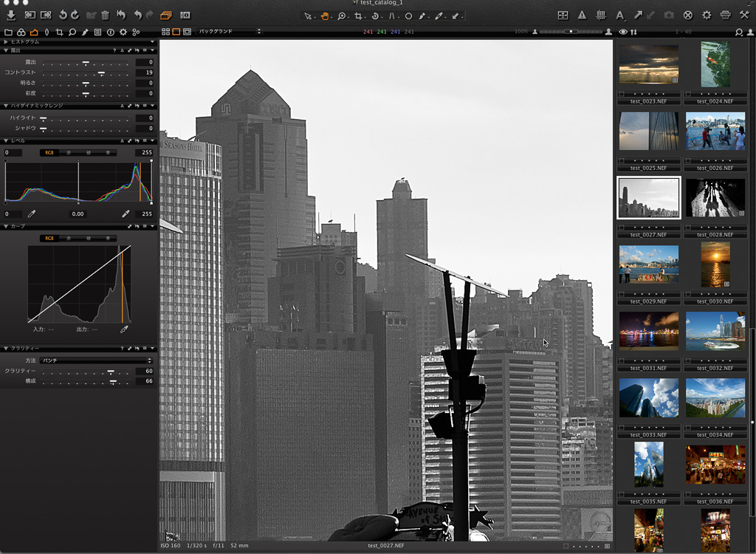Toggle the browser eye visibility icon
The width and height of the screenshot is (756, 554).
(x=623, y=32)
